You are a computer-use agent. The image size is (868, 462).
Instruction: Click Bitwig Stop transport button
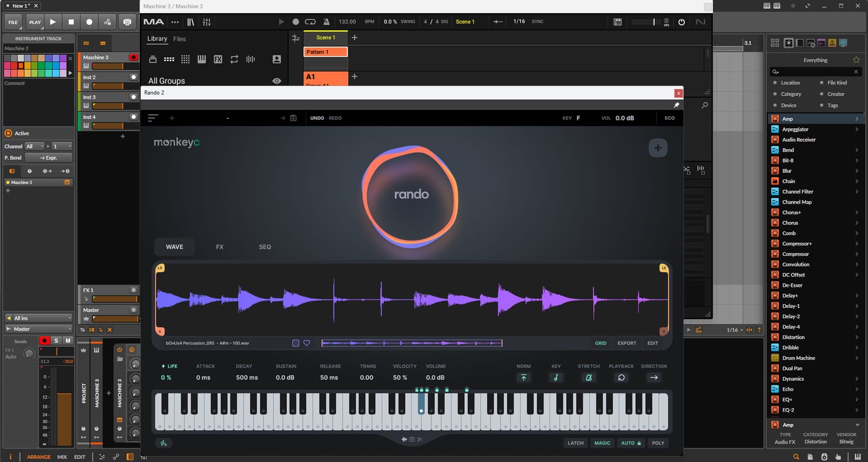pos(71,22)
